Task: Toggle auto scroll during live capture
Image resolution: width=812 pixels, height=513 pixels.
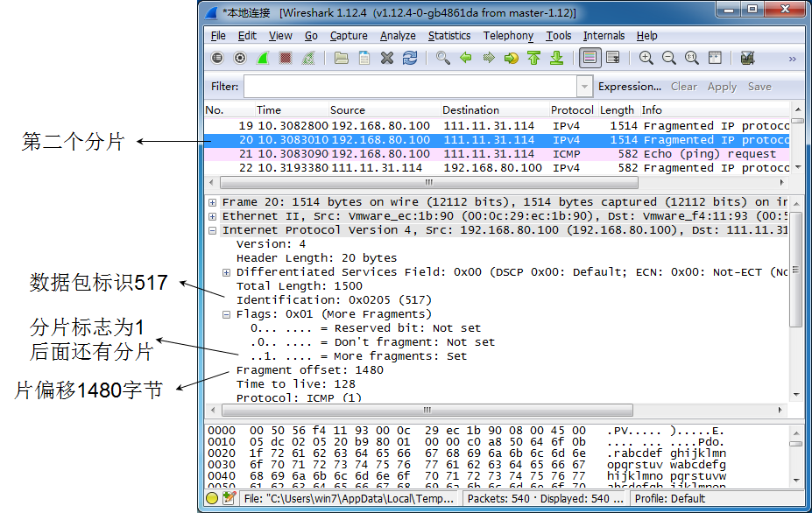Action: pyautogui.click(x=612, y=58)
